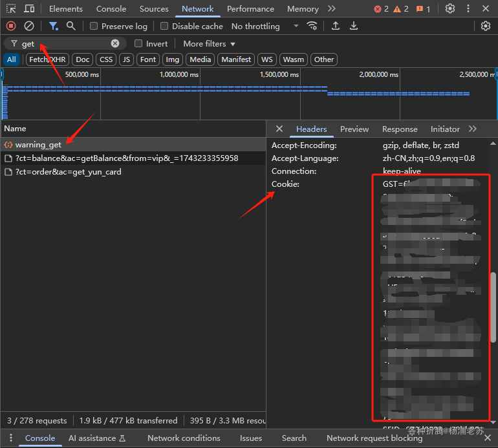Click the Export HAR download icon
The image size is (498, 448).
tap(354, 26)
